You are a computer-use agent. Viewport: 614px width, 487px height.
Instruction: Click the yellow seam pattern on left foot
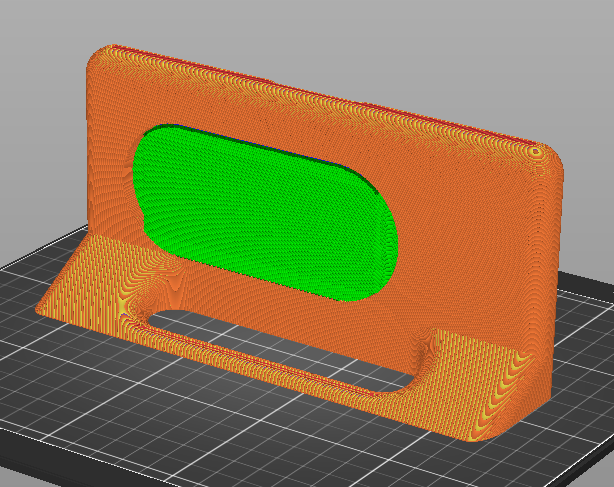pyautogui.click(x=125, y=303)
